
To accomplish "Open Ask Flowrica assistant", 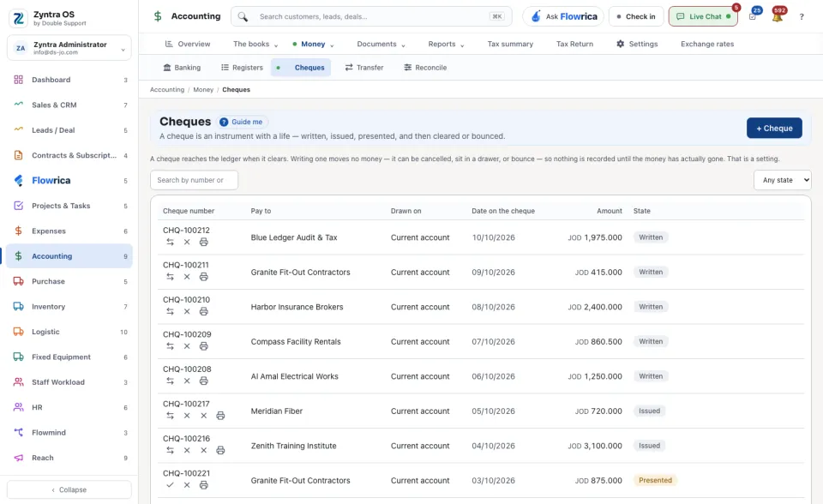I will (x=563, y=16).
